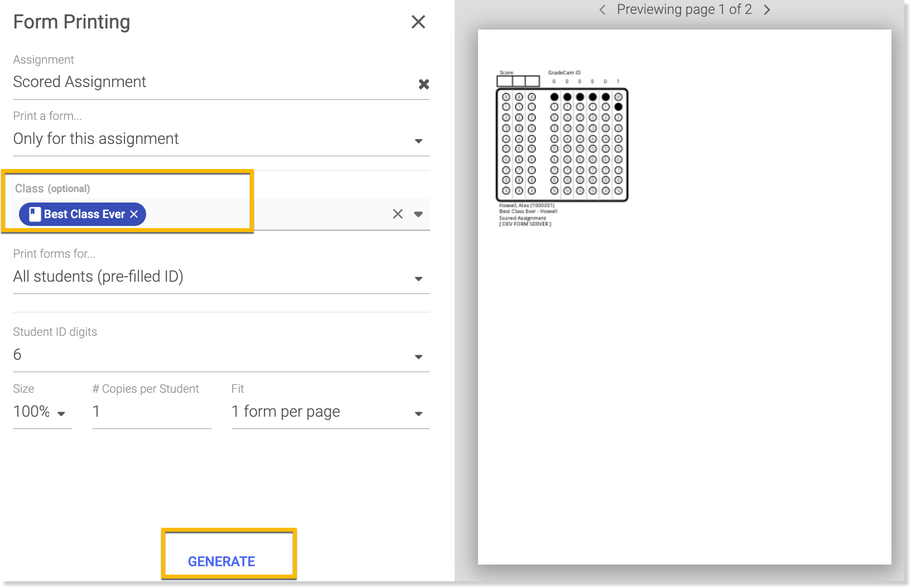Go to the previous preview page
911x588 pixels.
click(602, 9)
